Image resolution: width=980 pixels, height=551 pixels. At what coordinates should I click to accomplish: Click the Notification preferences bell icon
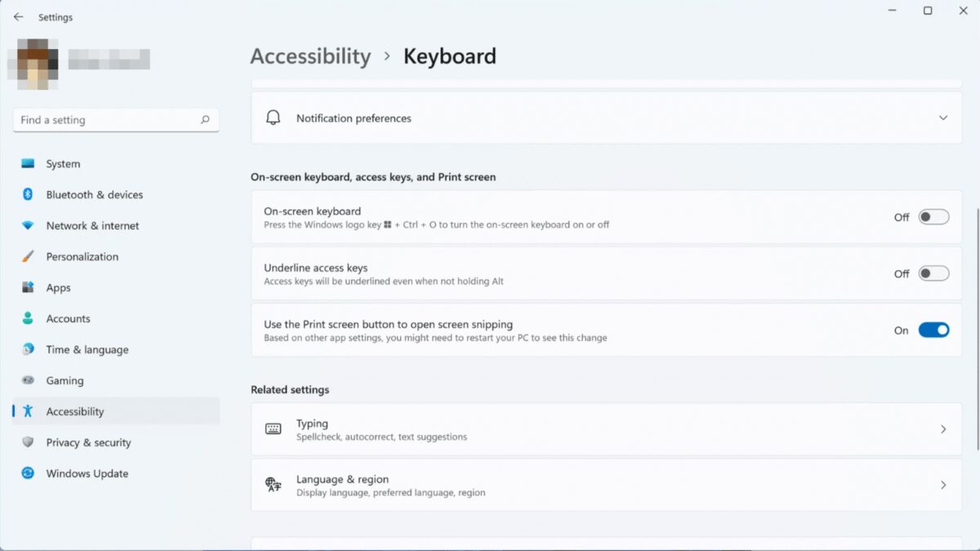274,118
